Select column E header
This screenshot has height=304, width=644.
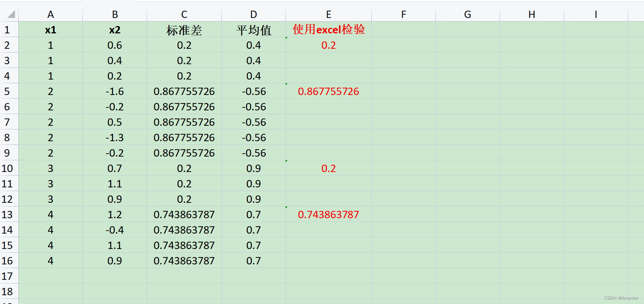click(x=328, y=14)
